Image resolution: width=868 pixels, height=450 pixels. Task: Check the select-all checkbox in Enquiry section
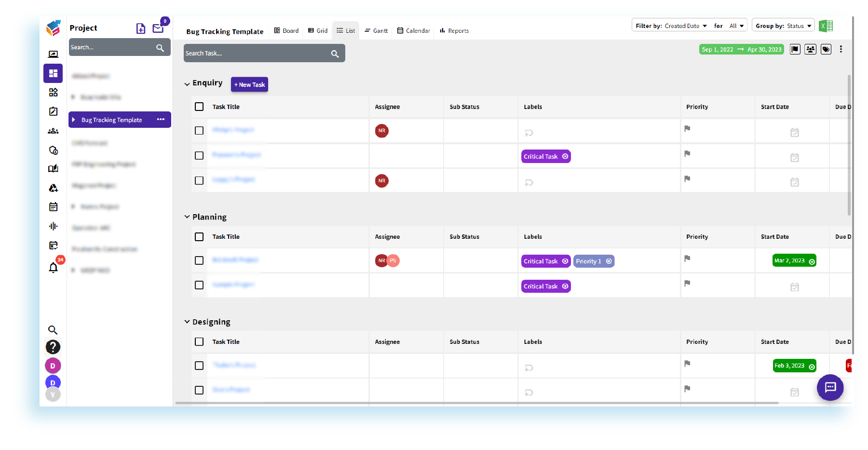pyautogui.click(x=199, y=107)
